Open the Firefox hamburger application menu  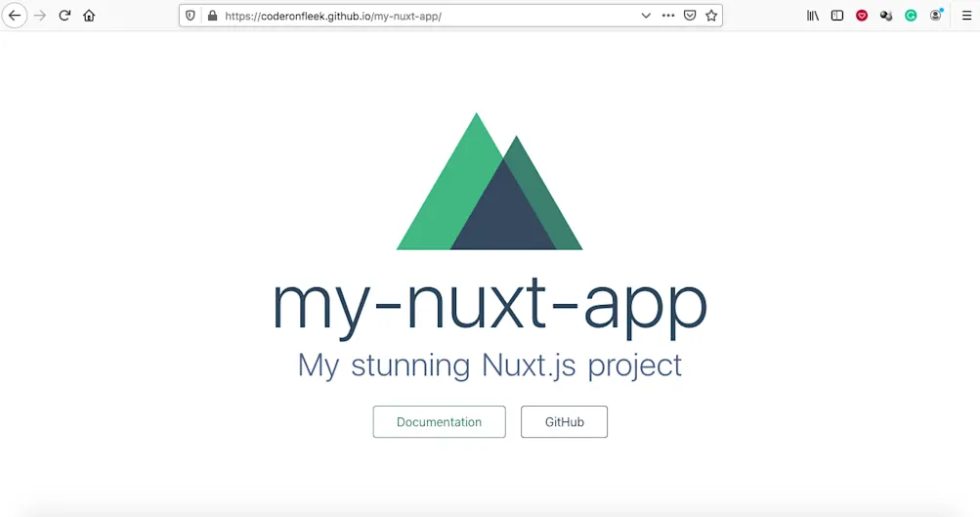tap(967, 16)
